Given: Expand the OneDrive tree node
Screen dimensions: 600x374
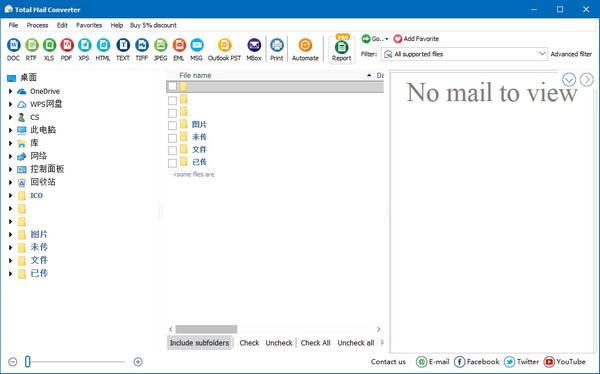Looking at the screenshot, I should coord(10,91).
